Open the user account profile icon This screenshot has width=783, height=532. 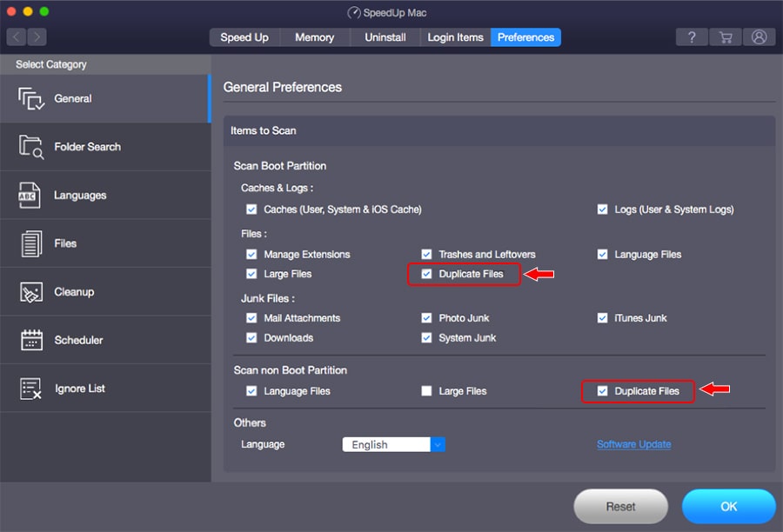(x=759, y=37)
